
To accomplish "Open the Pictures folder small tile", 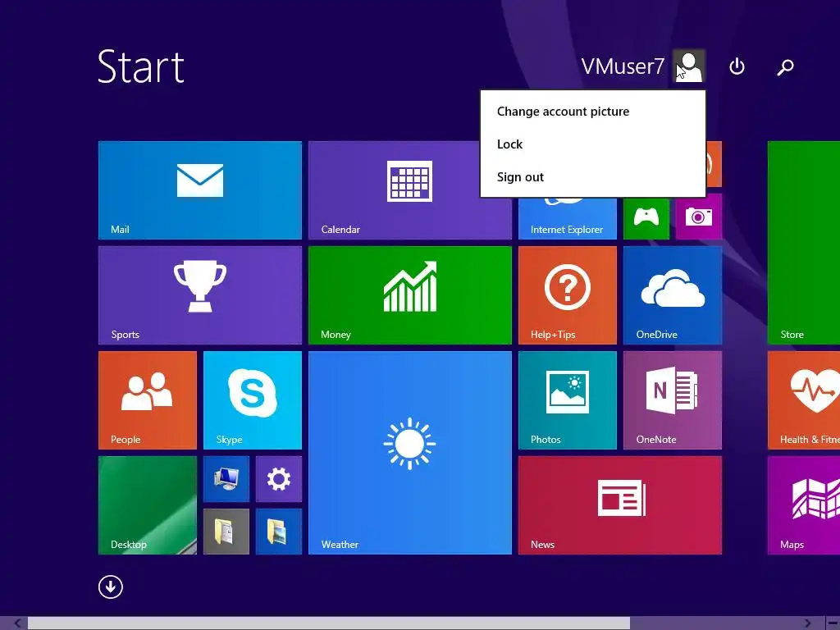I will 279,532.
